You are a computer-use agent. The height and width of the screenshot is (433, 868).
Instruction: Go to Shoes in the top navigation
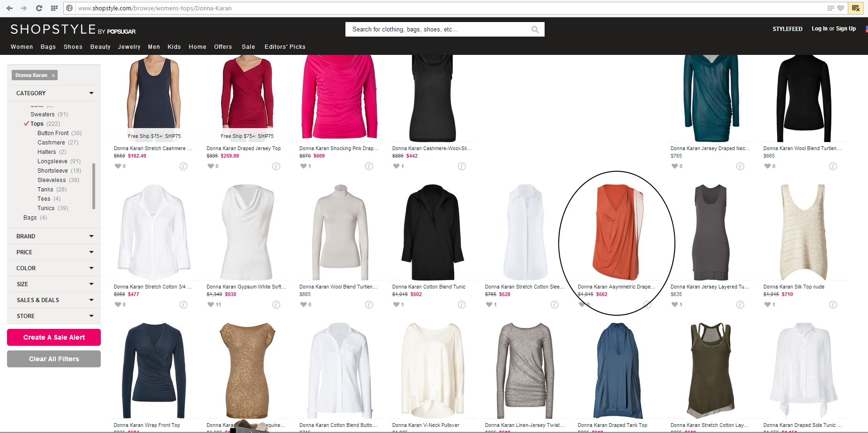coord(73,47)
